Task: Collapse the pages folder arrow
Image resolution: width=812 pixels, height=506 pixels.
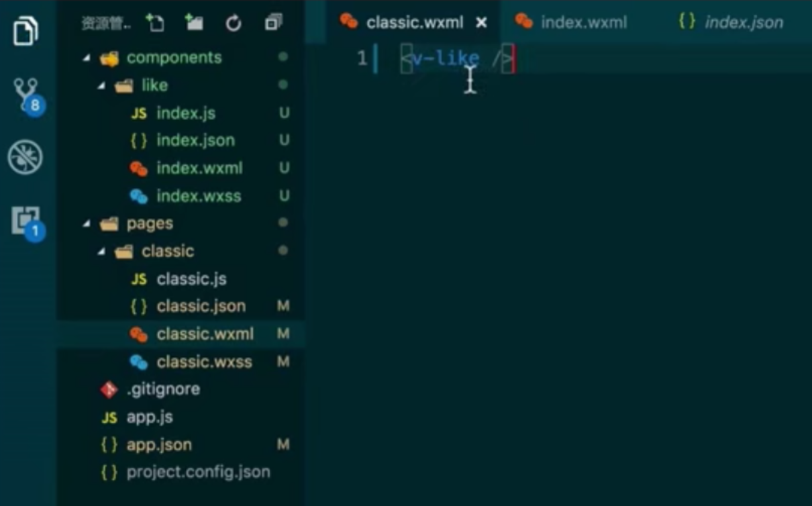Action: pos(87,224)
